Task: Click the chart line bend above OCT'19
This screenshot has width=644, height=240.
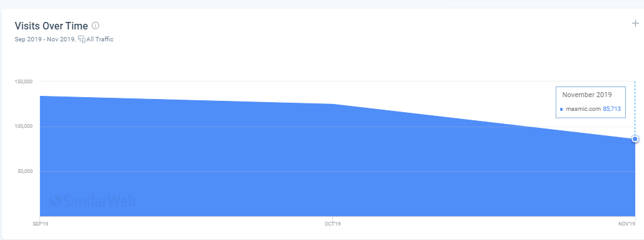Action: (333, 104)
